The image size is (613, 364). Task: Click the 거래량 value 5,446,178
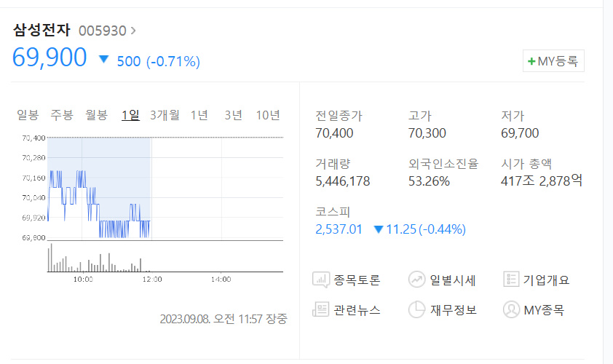click(342, 181)
